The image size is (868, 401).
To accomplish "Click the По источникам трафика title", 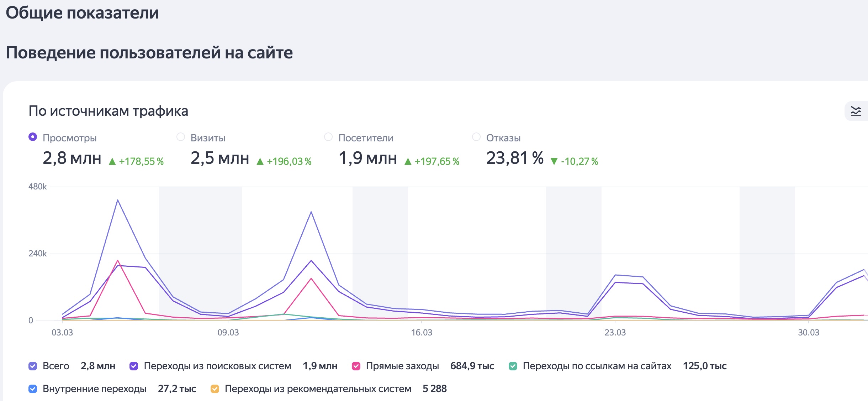I will click(108, 111).
